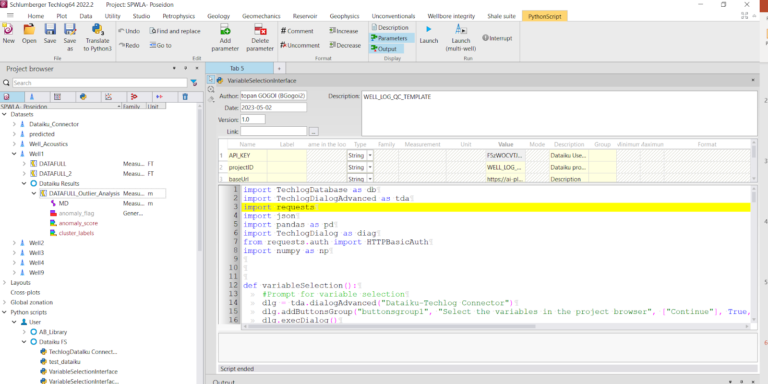Select the MD variable
The image size is (768, 384).
pyautogui.click(x=64, y=203)
